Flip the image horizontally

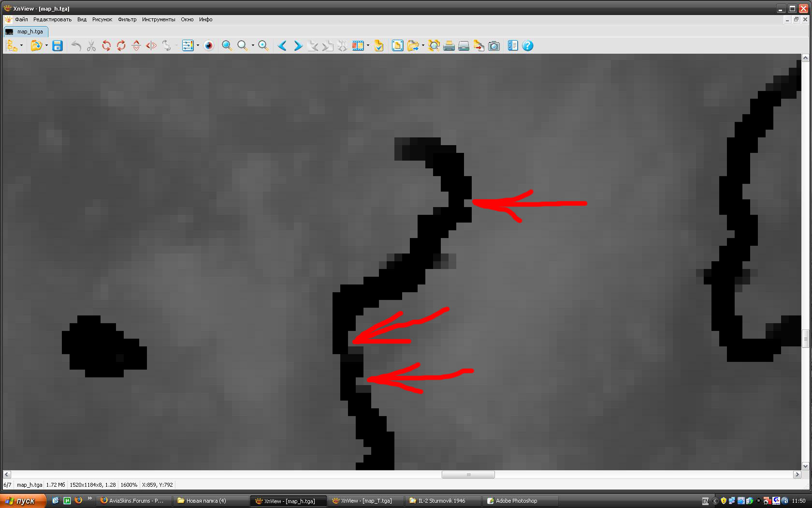pos(151,45)
